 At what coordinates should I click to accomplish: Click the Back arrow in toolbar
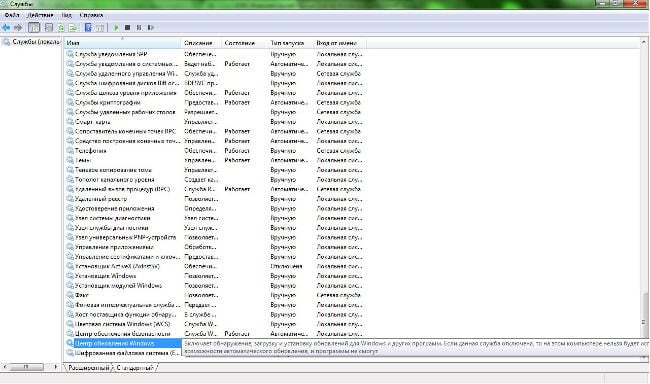(x=6, y=28)
